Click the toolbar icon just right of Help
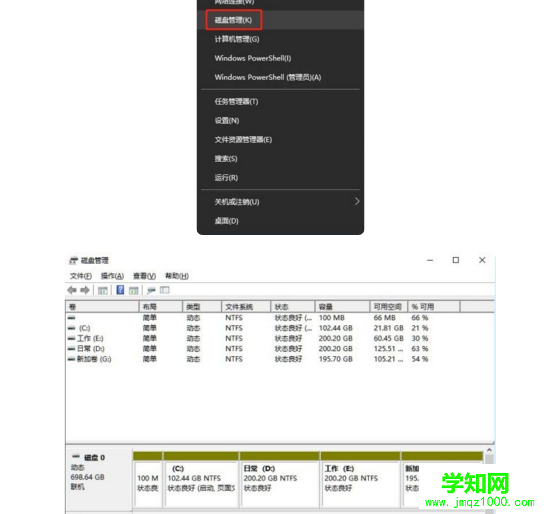This screenshot has height=514, width=546. point(134,290)
